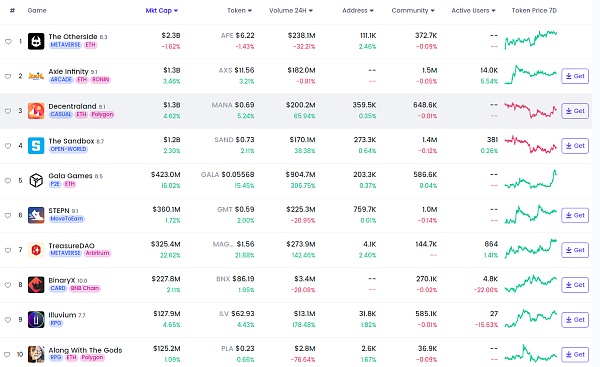
Task: Open the STEPN sneaker logo icon
Action: pos(36,215)
